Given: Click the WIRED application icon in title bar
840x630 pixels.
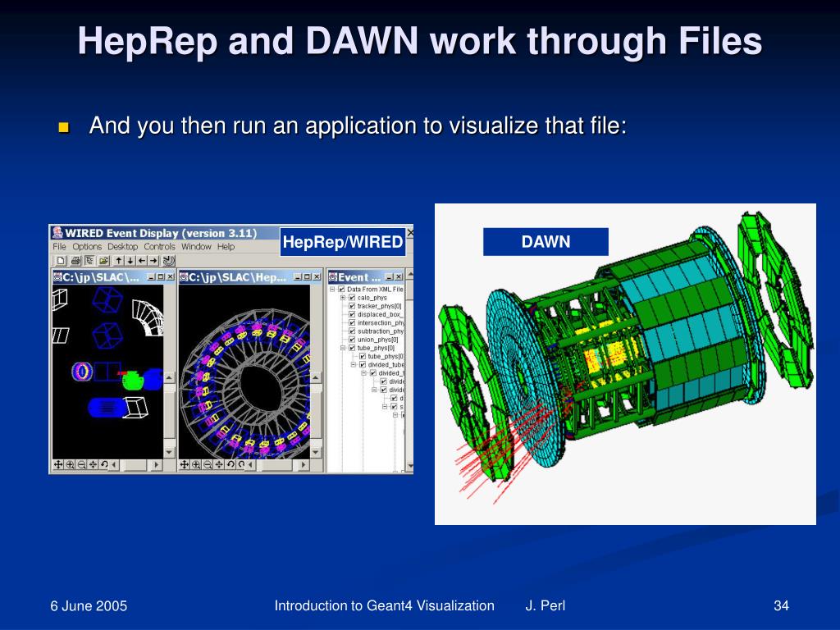Looking at the screenshot, I should click(58, 232).
